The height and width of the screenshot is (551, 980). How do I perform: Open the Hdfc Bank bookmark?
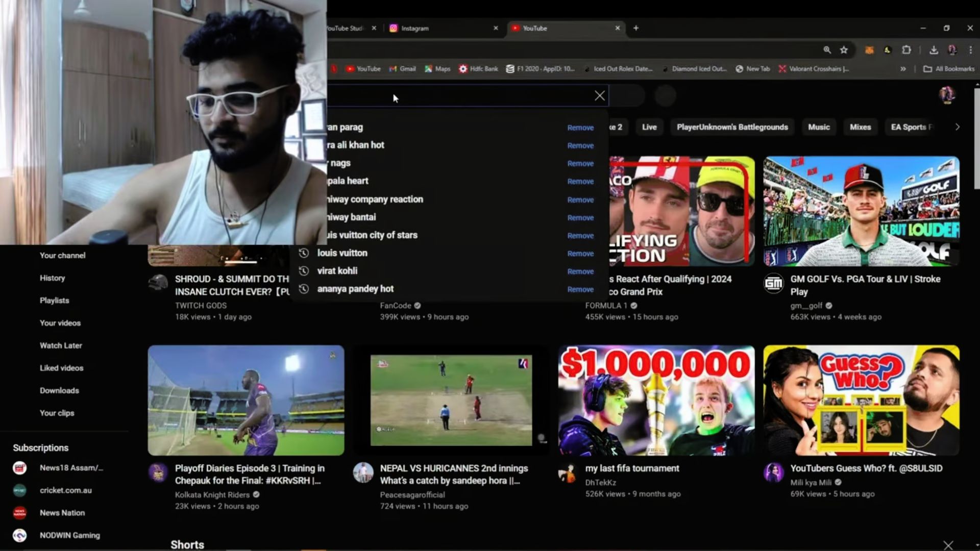coord(478,69)
